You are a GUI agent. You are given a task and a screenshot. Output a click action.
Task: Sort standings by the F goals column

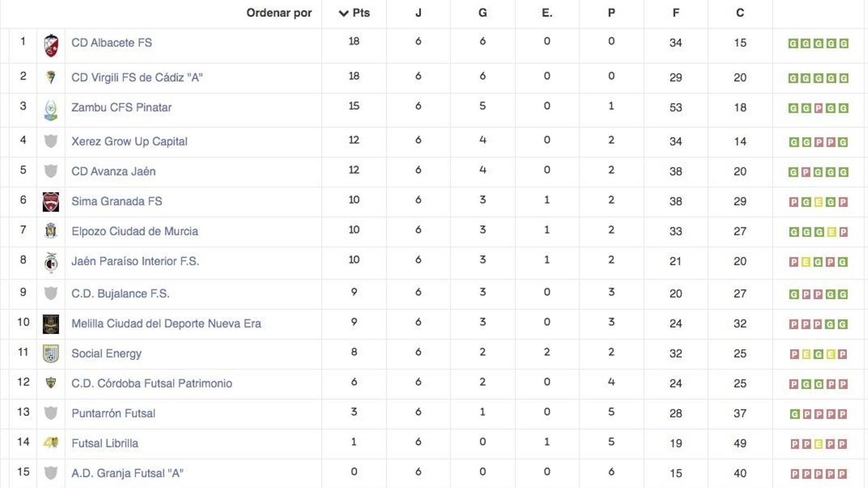click(675, 13)
